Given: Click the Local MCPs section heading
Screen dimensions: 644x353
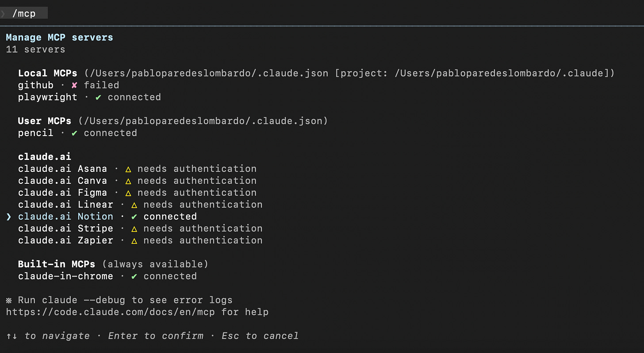Looking at the screenshot, I should 48,73.
